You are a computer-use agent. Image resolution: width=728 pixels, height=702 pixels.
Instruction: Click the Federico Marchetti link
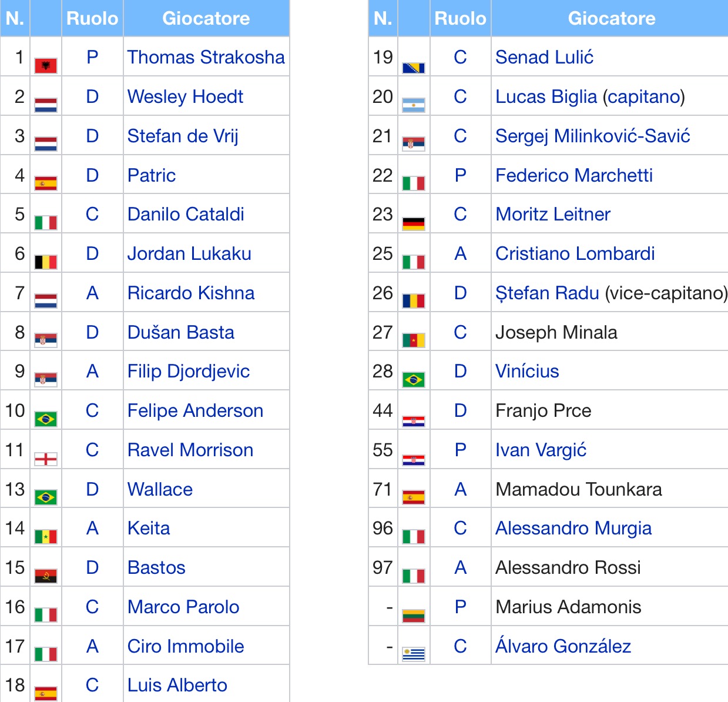pos(574,175)
